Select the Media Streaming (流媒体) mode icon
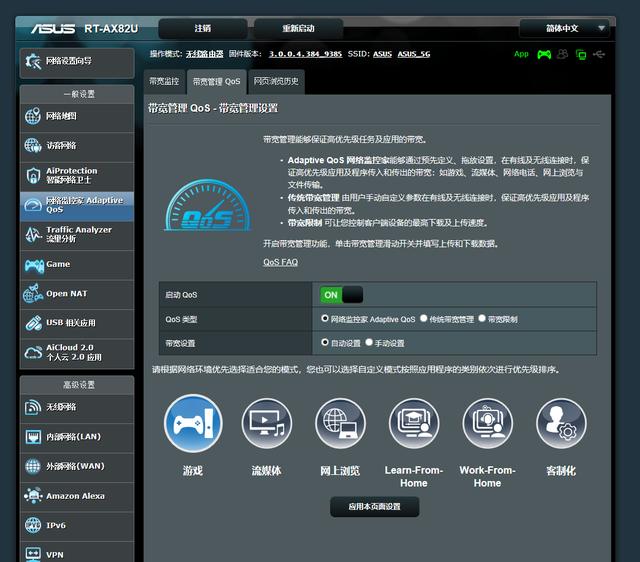 pyautogui.click(x=267, y=423)
